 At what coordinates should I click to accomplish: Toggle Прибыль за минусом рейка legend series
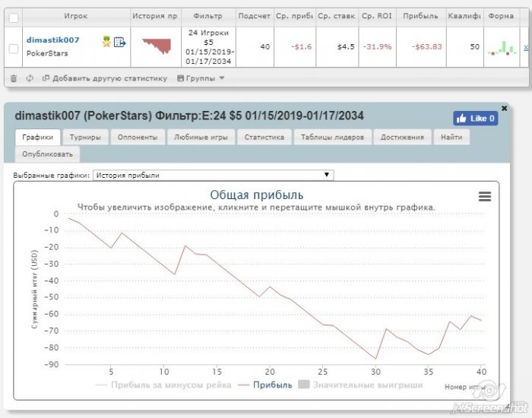pyautogui.click(x=163, y=385)
